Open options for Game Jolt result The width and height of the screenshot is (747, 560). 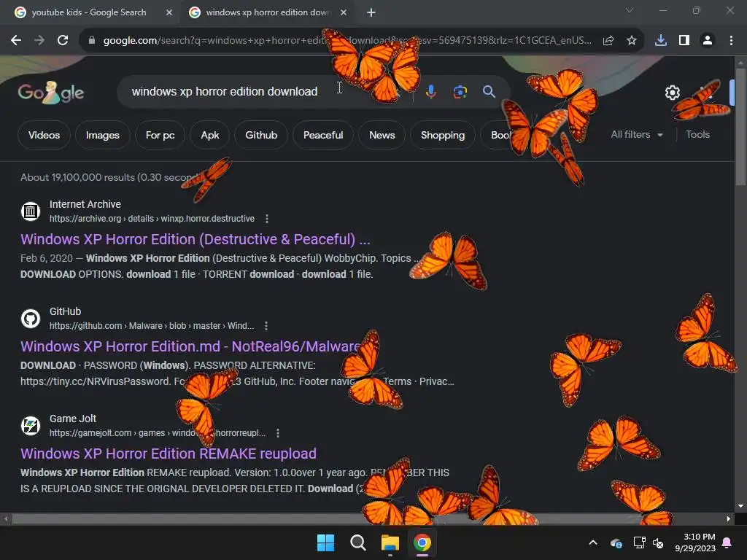[x=278, y=433]
